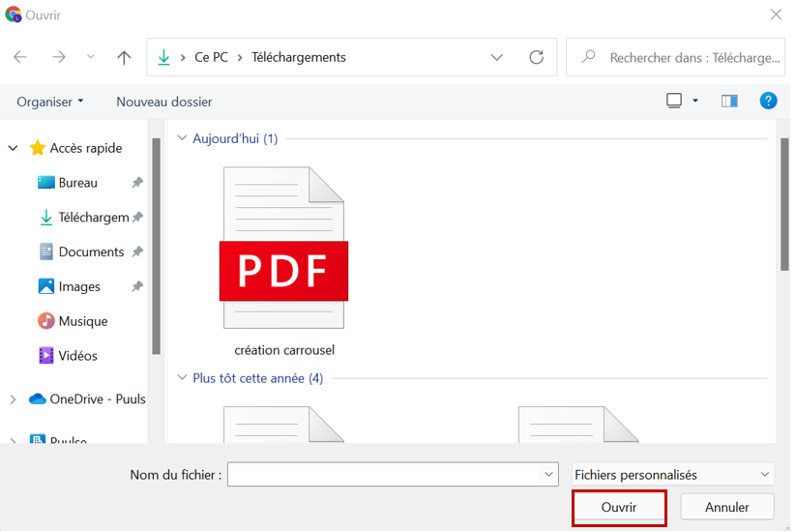Create a folder with Nouveau dossier
This screenshot has width=796, height=532.
pyautogui.click(x=164, y=102)
